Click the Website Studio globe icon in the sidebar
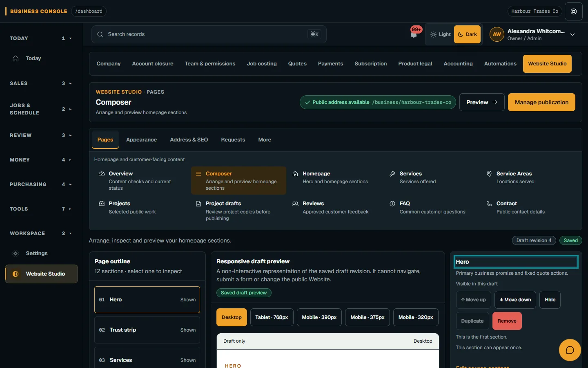Viewport: 588px width, 368px height. (x=16, y=274)
